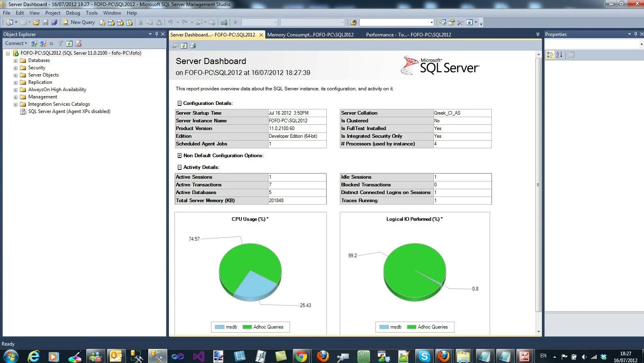644x363 pixels.
Task: Click the Object Explorer Refresh icon
Action: (69, 43)
